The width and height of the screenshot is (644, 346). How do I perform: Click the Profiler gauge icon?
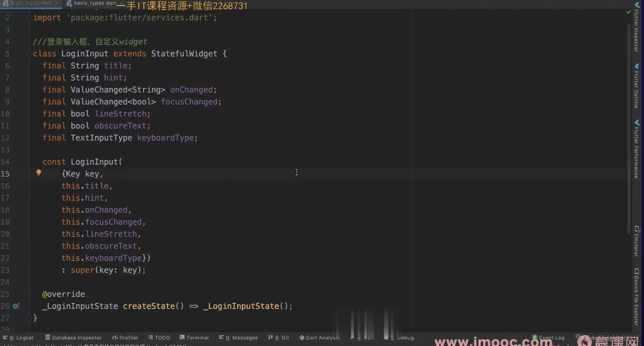(115, 338)
